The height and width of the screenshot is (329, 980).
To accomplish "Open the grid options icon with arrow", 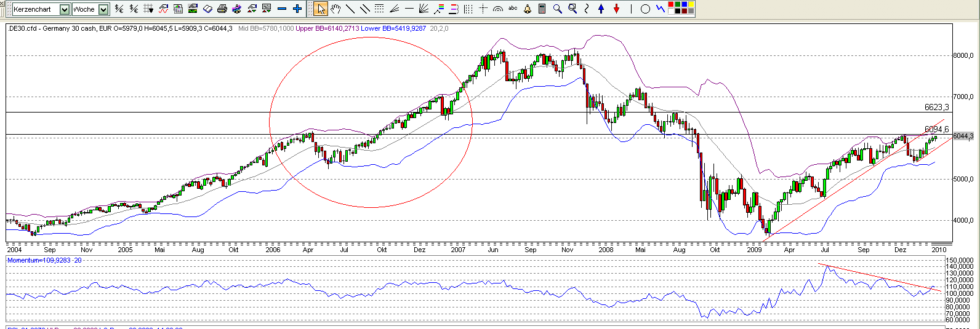I will (x=148, y=9).
